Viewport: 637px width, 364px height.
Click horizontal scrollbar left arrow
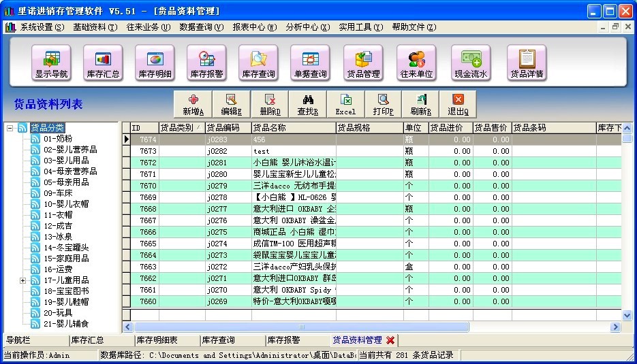point(128,327)
